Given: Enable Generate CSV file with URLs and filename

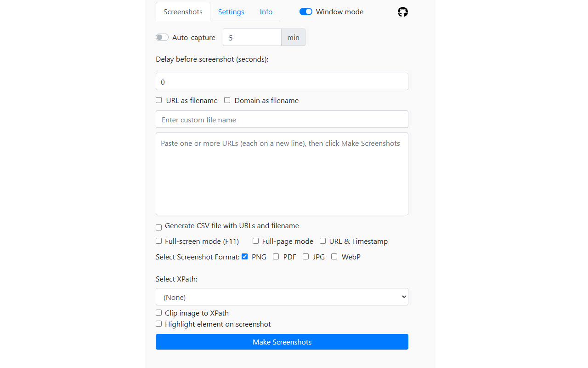Looking at the screenshot, I should tap(158, 227).
